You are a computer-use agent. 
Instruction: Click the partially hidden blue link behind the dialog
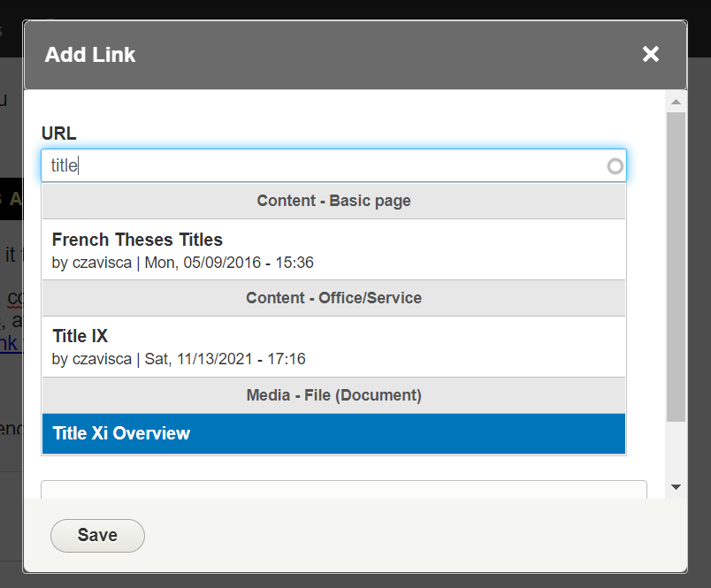(10, 343)
